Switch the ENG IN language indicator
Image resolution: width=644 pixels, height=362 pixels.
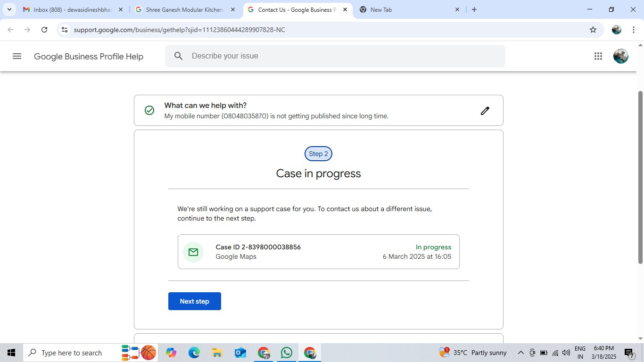[580, 353]
